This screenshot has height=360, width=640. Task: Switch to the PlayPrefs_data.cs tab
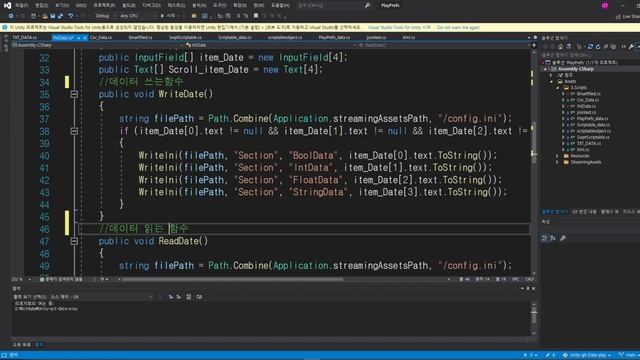coord(334,38)
